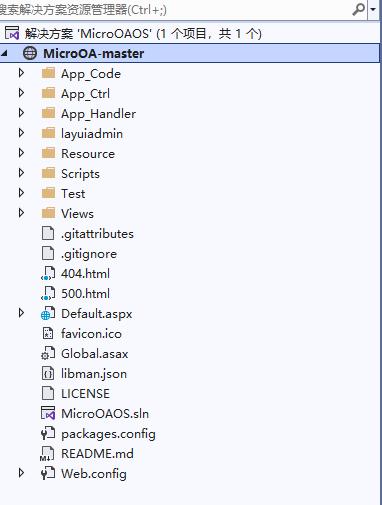The image size is (382, 505).
Task: Click the Resource folder icon
Action: tap(48, 153)
